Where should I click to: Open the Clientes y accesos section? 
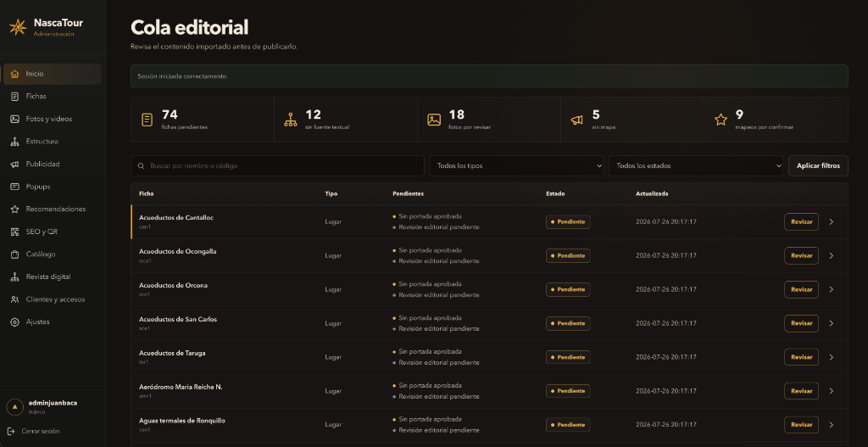(x=53, y=299)
